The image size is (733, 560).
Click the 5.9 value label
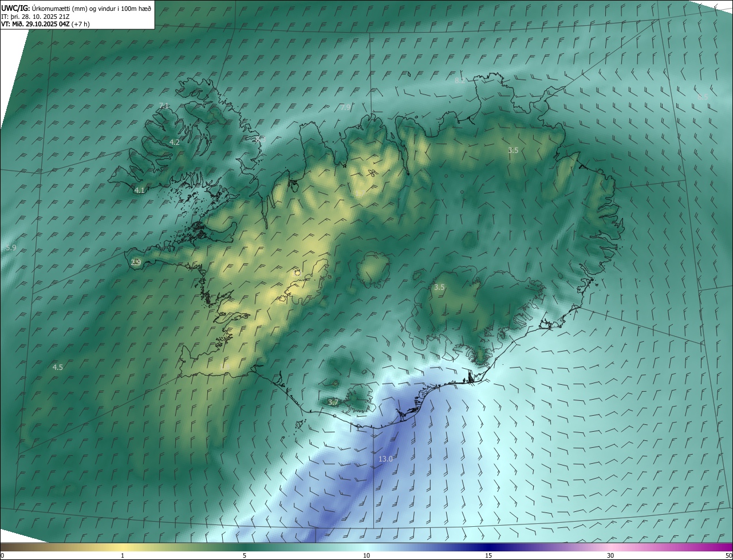click(x=11, y=248)
